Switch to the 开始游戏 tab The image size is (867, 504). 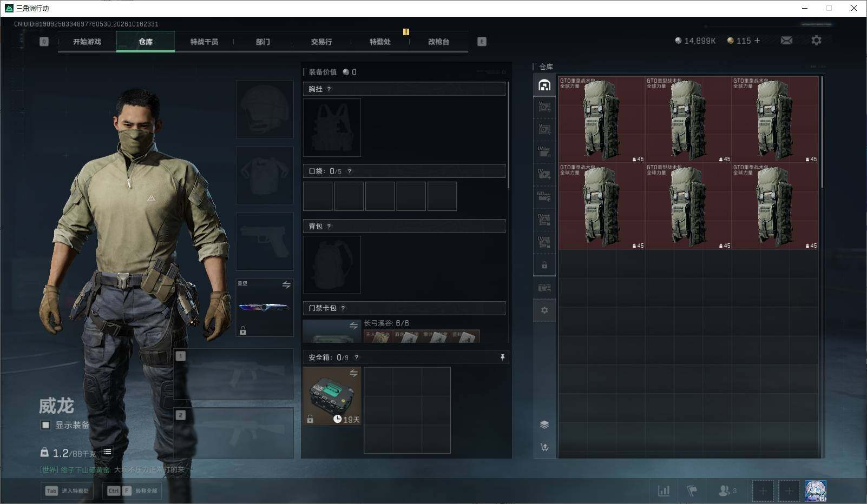click(87, 42)
